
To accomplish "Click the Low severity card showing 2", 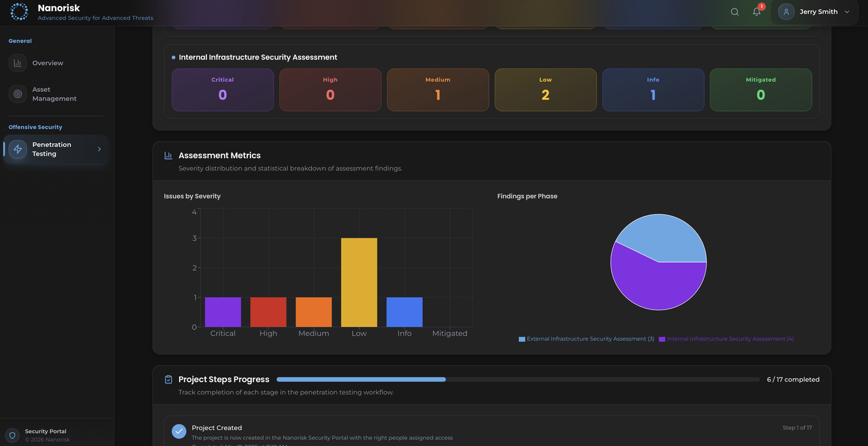I will [x=546, y=89].
